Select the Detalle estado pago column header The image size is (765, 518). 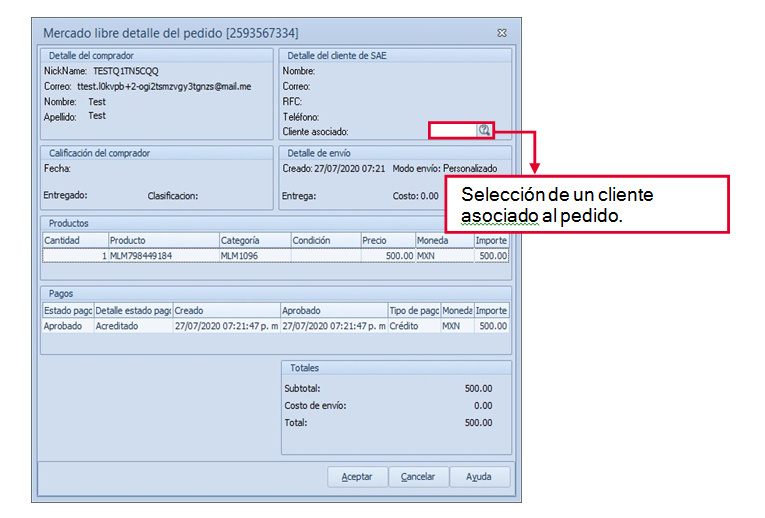click(x=133, y=311)
